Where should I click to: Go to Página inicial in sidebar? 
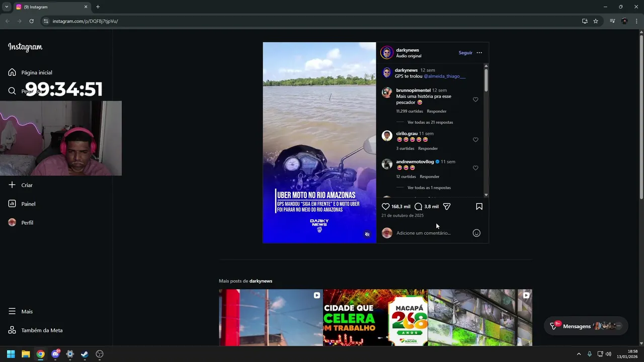tap(30, 72)
